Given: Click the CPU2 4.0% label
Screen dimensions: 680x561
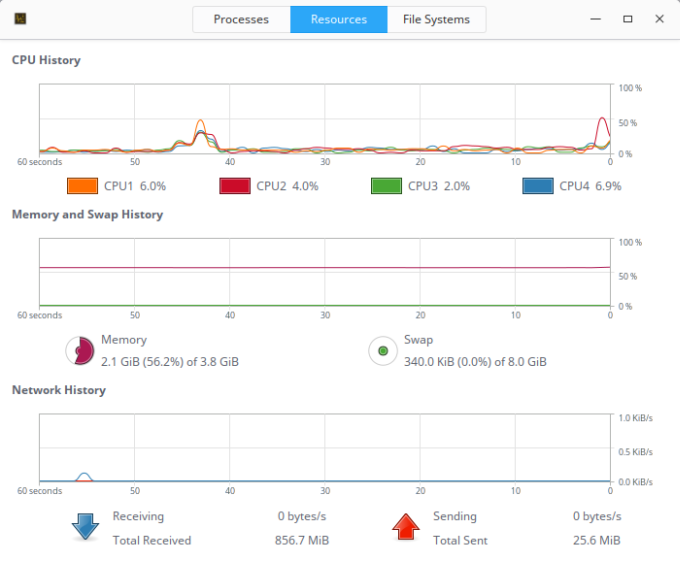Looking at the screenshot, I should click(287, 186).
